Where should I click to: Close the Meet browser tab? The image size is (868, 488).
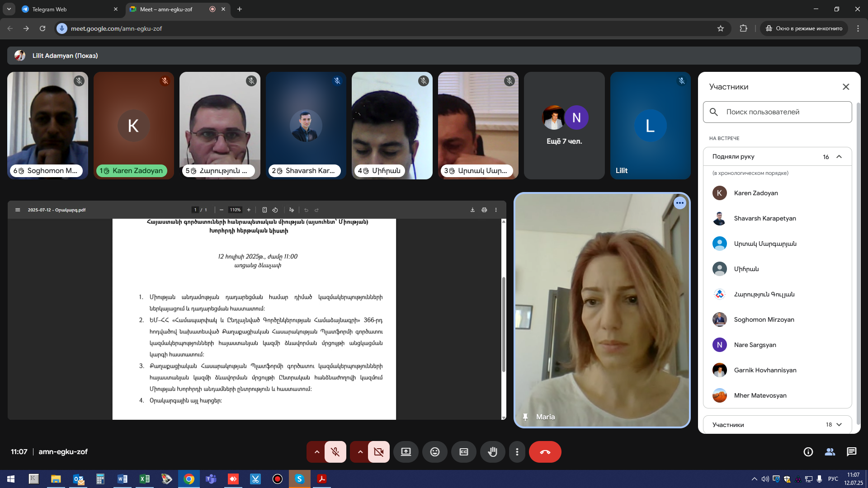tap(223, 9)
